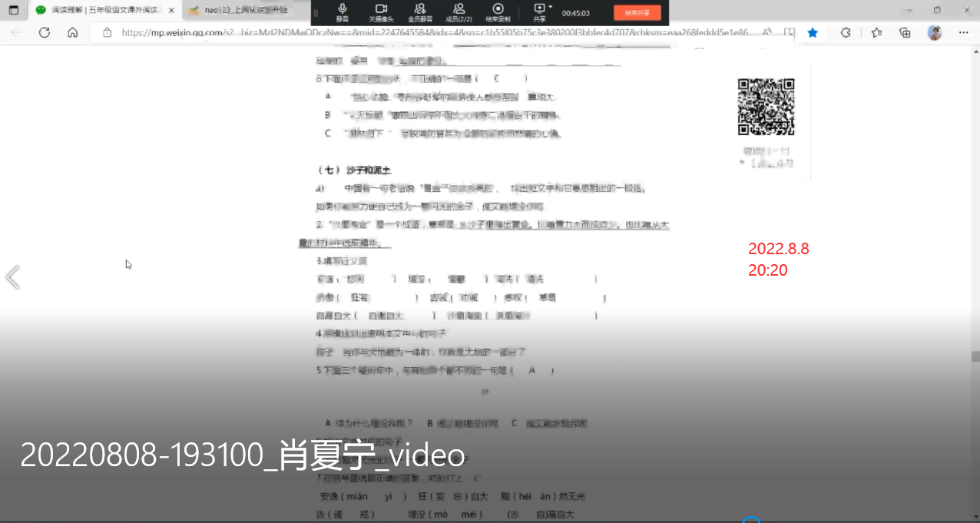Stop recording via 结束录制 icon

coord(498,12)
